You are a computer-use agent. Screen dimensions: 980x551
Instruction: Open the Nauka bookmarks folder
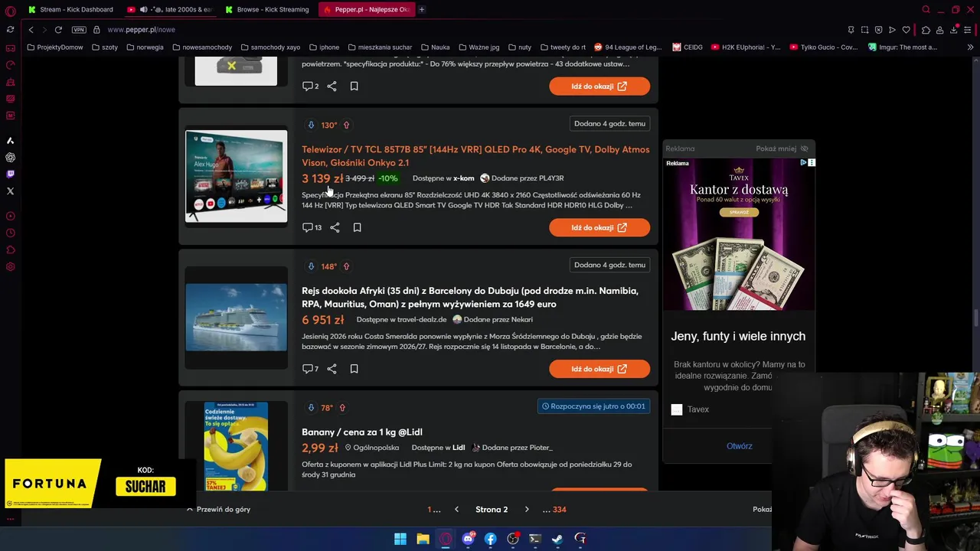(x=435, y=47)
